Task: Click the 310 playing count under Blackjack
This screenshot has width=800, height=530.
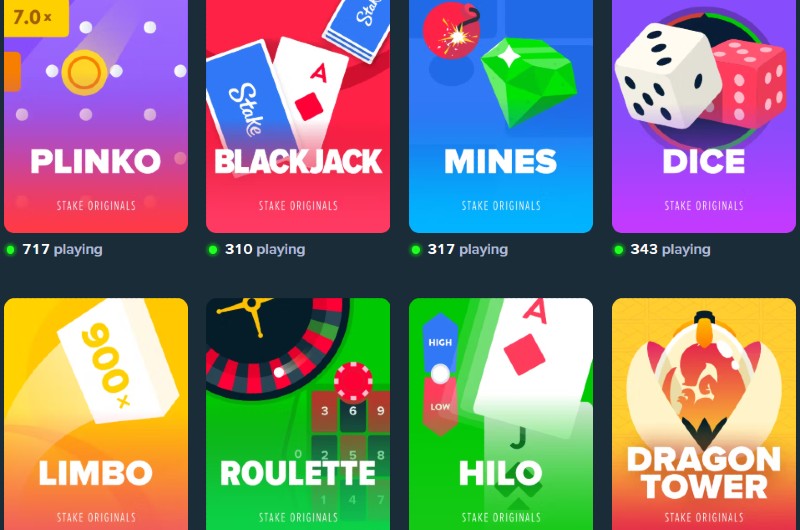Action: (265, 249)
